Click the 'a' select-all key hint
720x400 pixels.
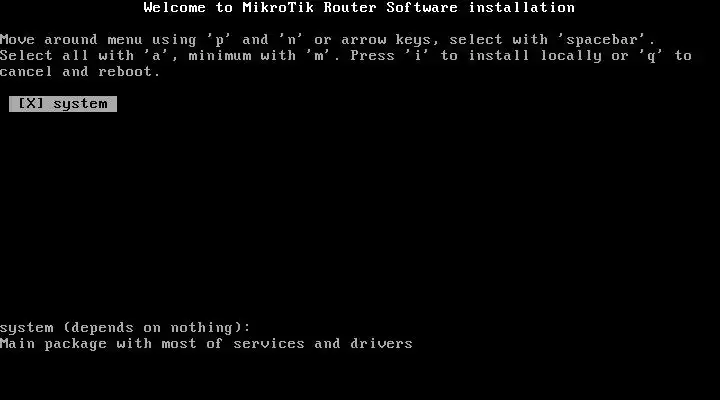(x=157, y=56)
